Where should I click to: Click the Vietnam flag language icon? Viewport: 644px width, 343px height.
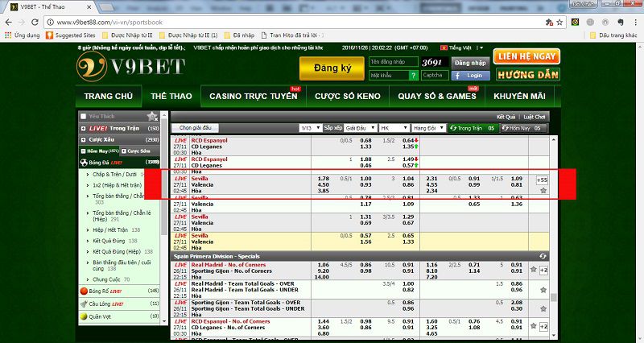point(444,48)
